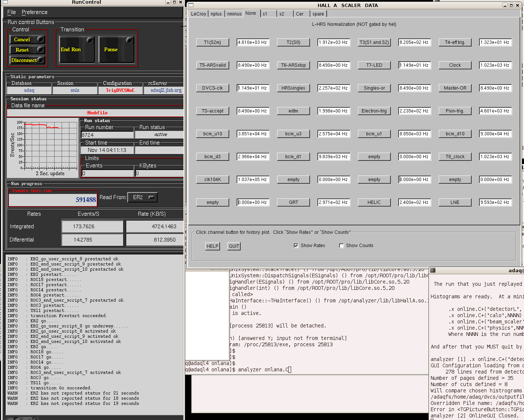Click the bcm_d1 channel button
The image size is (524, 420).
(293, 157)
